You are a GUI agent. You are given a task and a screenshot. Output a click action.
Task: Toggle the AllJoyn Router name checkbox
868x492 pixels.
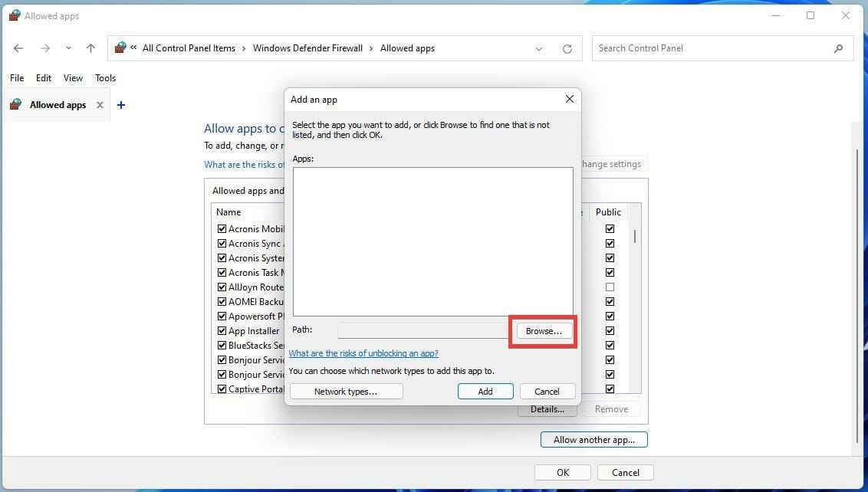(x=222, y=287)
